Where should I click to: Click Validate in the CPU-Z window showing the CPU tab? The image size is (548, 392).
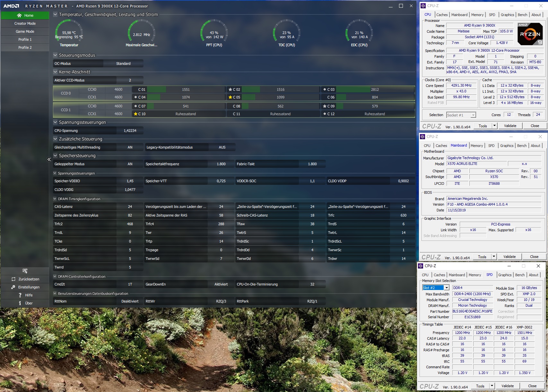point(510,126)
